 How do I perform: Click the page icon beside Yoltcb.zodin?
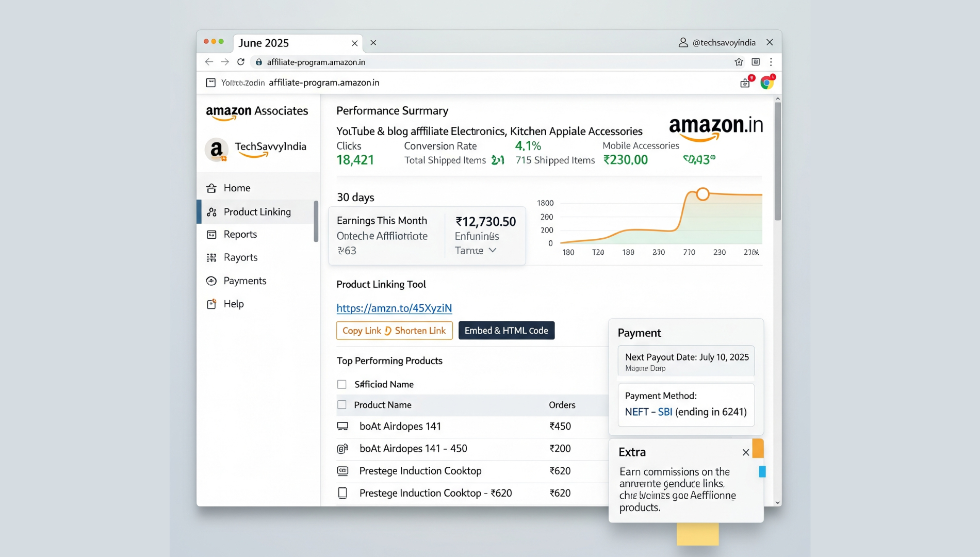pyautogui.click(x=211, y=83)
